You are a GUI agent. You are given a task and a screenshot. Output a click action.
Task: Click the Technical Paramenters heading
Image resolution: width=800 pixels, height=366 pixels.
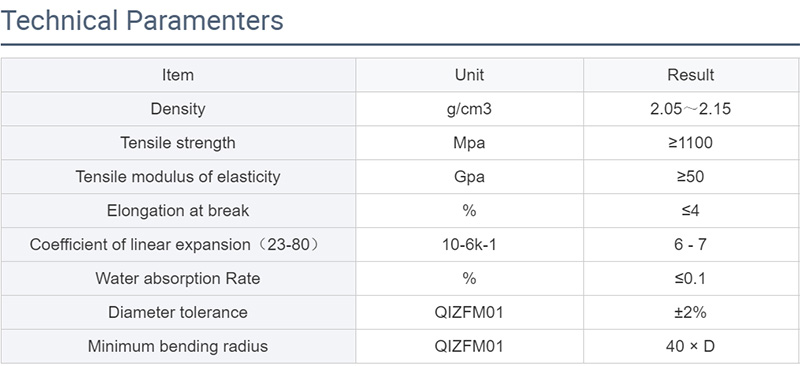click(142, 21)
